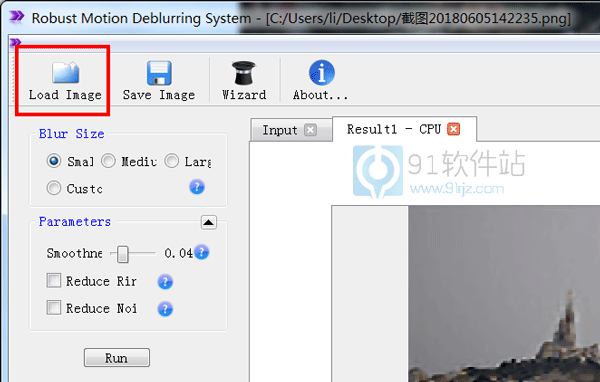The image size is (600, 382).
Task: Click the Smoothness slider handle
Action: click(122, 254)
